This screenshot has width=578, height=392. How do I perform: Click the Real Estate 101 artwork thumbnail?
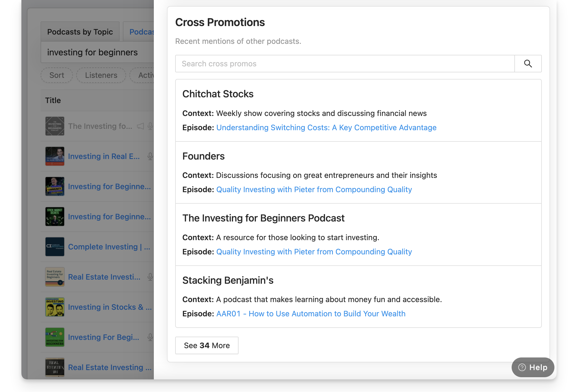tap(55, 367)
